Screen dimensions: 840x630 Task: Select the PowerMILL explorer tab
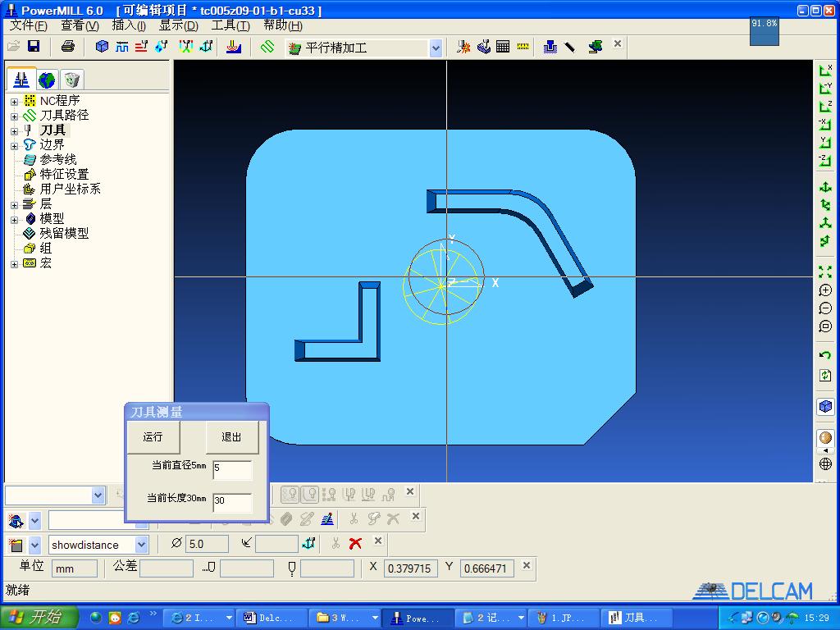pyautogui.click(x=21, y=80)
